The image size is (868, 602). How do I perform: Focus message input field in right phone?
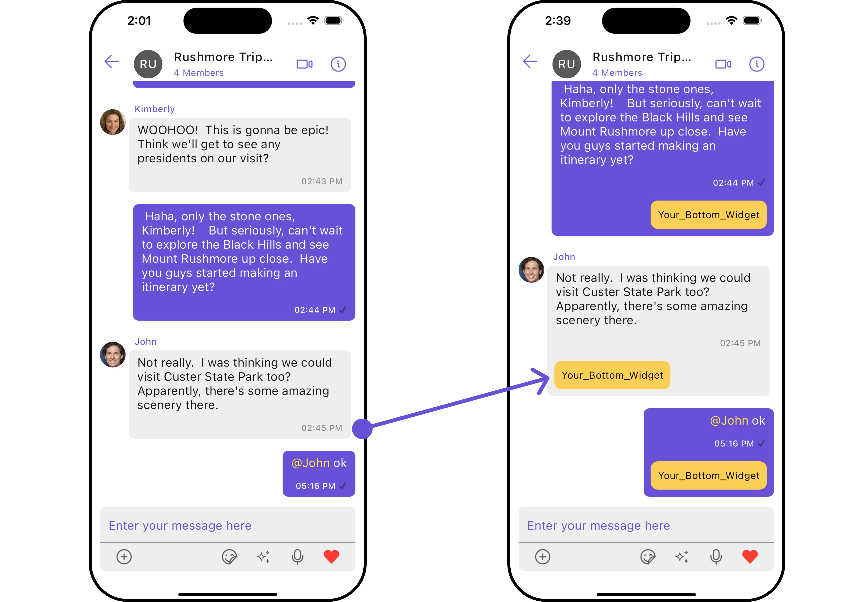coord(646,525)
